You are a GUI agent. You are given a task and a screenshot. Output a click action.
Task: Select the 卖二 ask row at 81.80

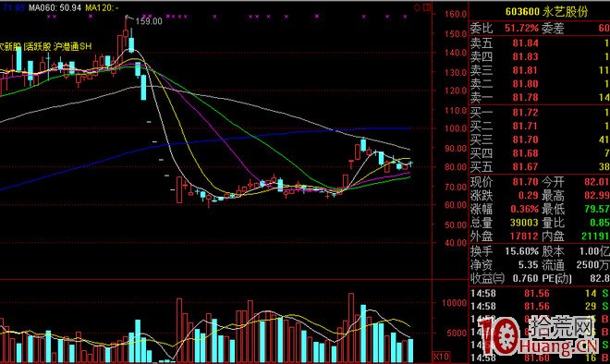click(540, 84)
